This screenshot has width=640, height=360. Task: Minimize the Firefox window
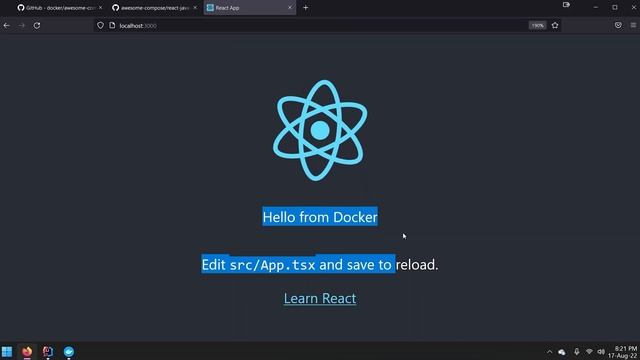(x=596, y=7)
